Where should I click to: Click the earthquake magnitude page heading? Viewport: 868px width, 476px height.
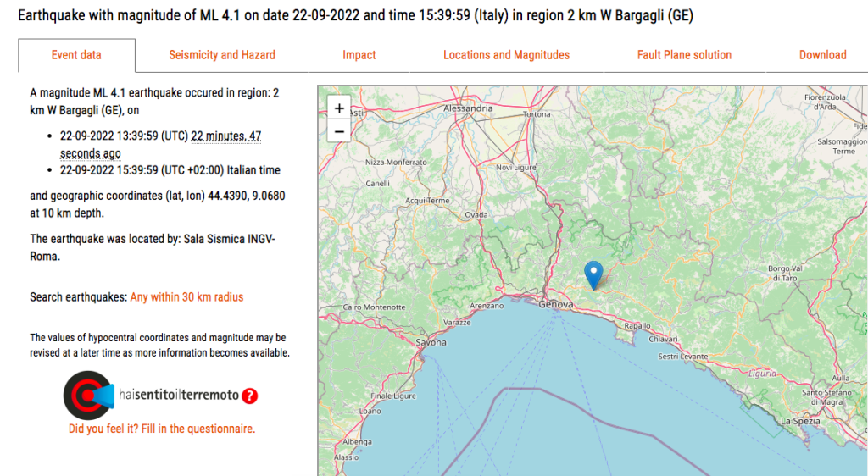point(361,16)
